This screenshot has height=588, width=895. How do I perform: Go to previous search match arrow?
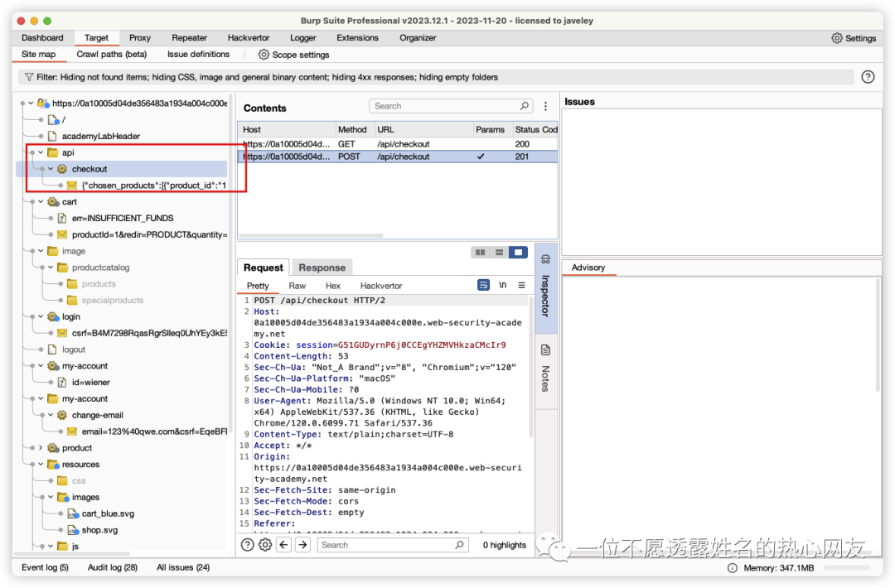(283, 545)
